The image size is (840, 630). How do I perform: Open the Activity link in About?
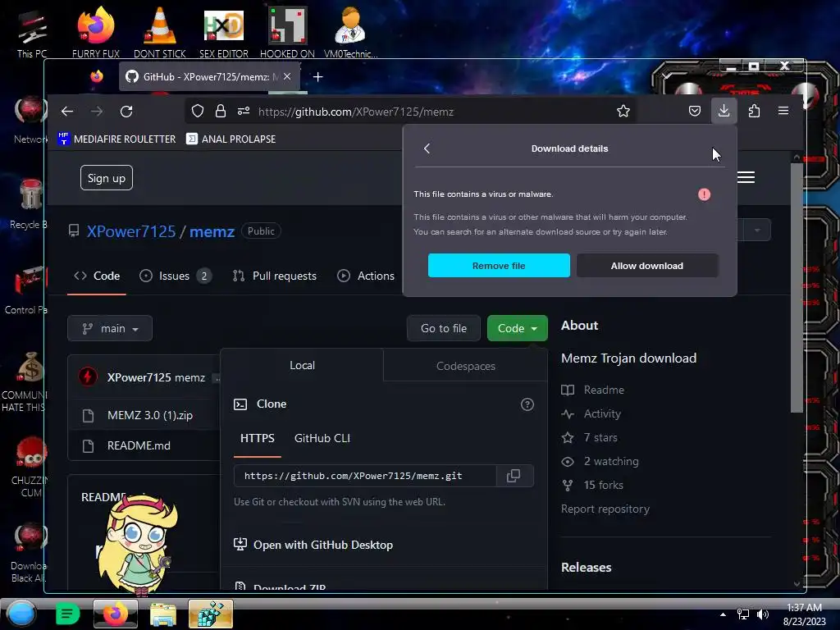[x=591, y=413]
